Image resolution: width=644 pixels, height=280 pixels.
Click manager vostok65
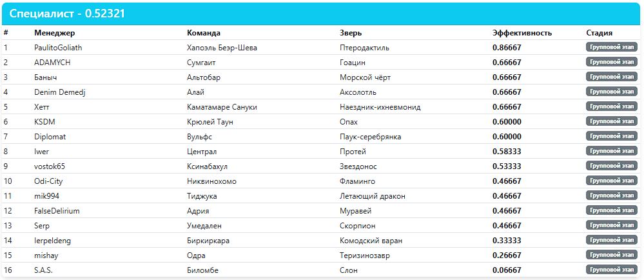click(50, 166)
